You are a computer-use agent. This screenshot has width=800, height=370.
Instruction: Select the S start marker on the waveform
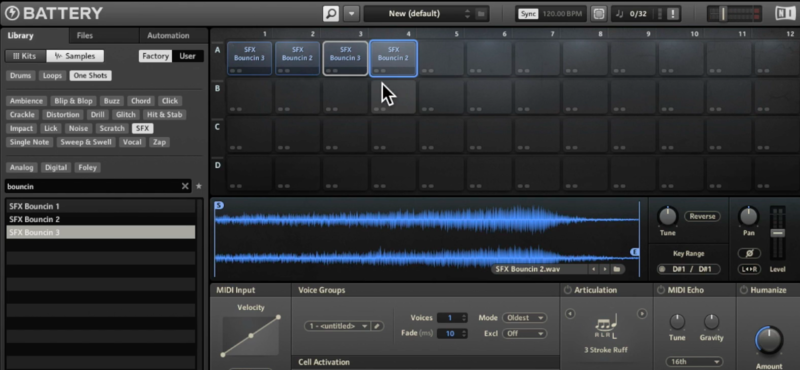pyautogui.click(x=219, y=205)
